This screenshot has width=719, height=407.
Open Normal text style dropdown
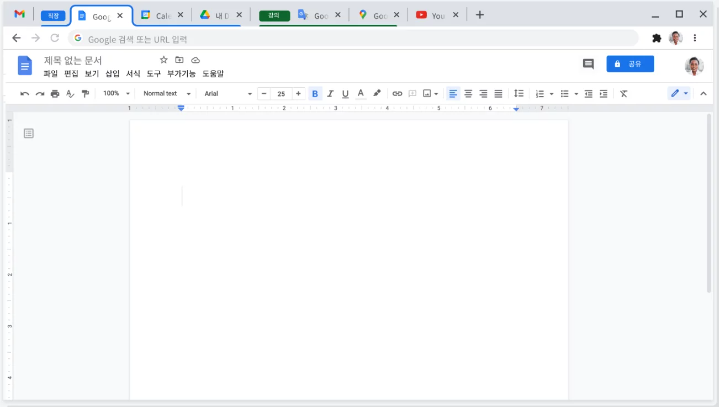(x=166, y=93)
